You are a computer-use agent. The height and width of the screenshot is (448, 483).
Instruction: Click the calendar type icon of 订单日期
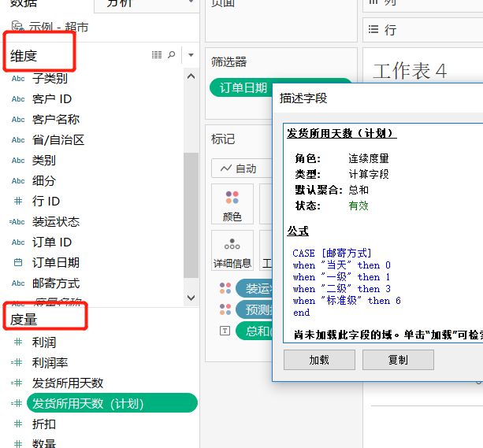pyautogui.click(x=18, y=263)
